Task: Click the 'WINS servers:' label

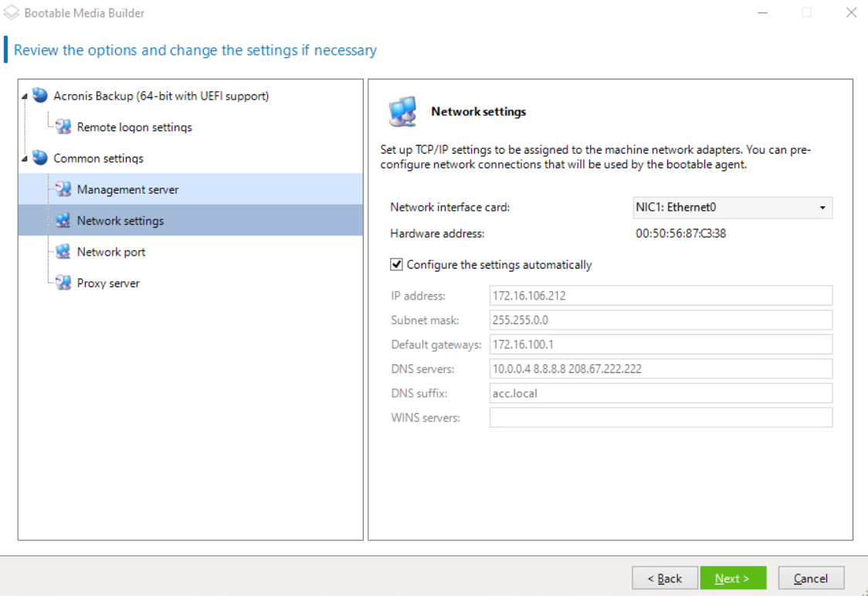Action: [x=426, y=418]
